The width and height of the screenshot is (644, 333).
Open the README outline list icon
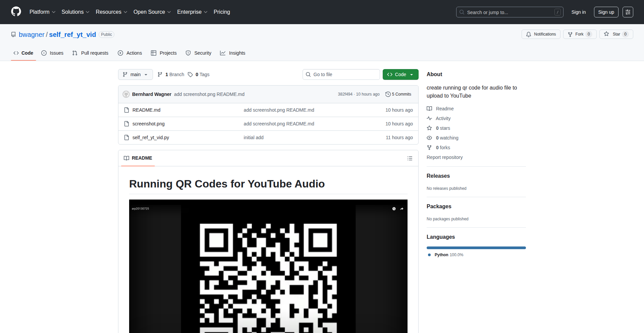coord(410,158)
